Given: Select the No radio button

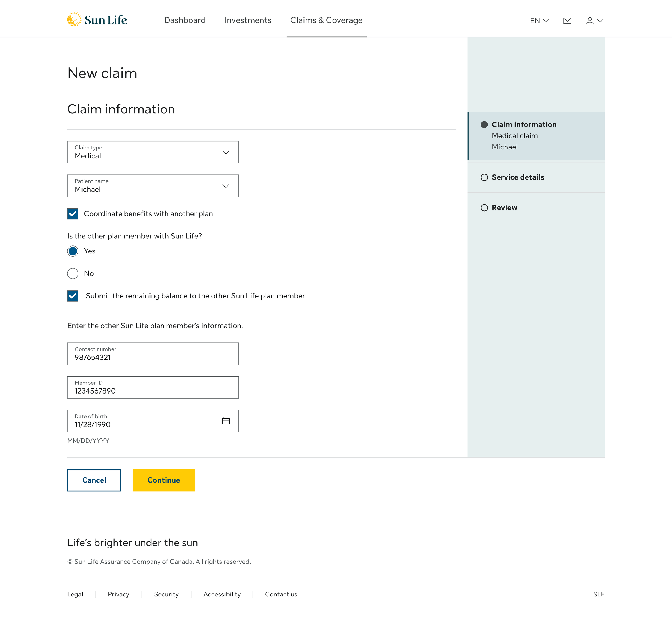Looking at the screenshot, I should pos(73,274).
